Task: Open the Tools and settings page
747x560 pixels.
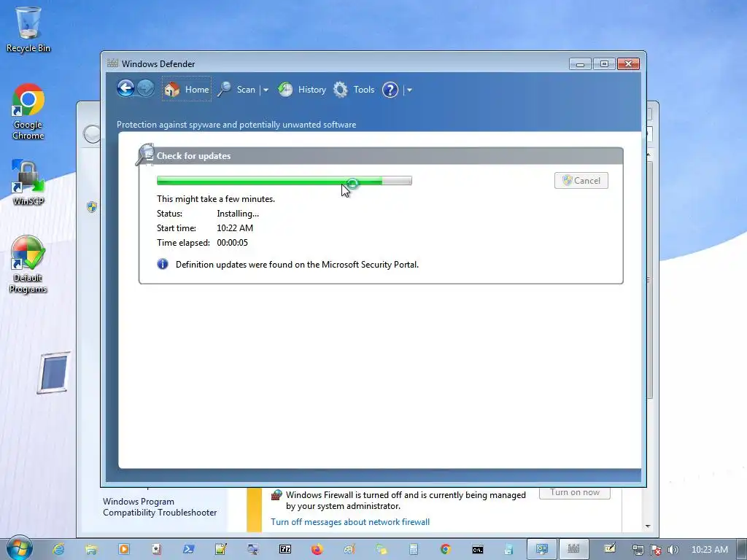Action: point(354,90)
